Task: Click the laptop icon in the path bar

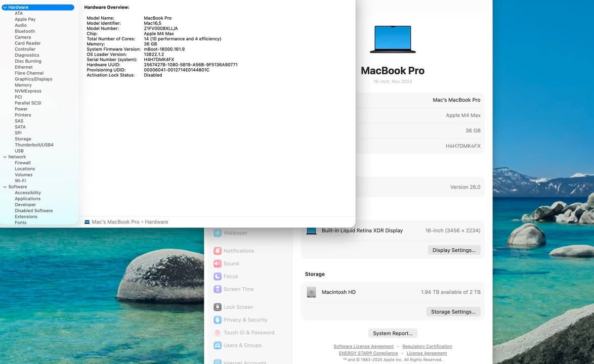Action: [x=87, y=222]
